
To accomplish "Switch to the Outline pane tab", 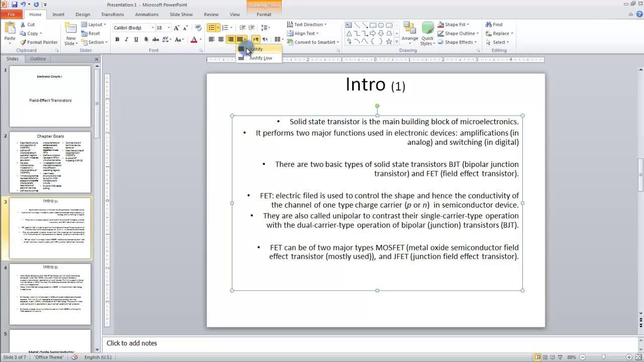I will (x=38, y=59).
